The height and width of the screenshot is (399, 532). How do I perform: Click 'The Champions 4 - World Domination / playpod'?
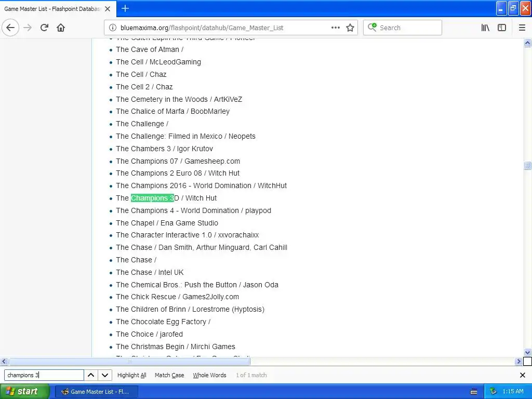point(193,211)
